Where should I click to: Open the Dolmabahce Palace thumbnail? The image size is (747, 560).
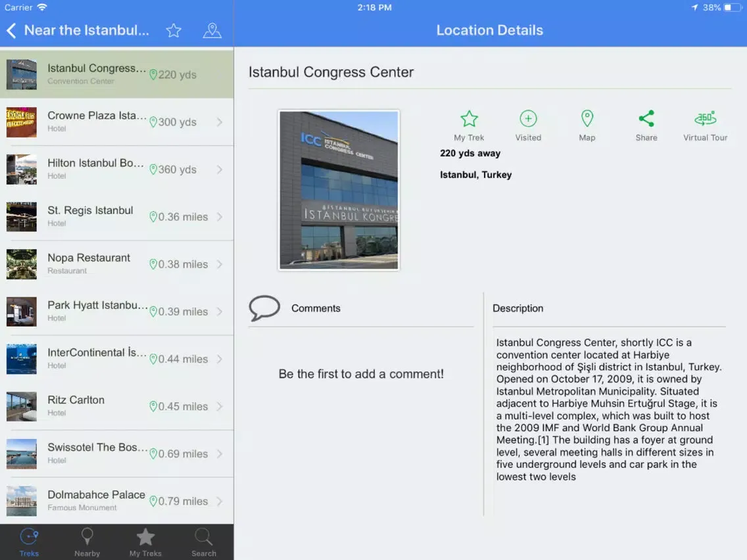(x=22, y=501)
